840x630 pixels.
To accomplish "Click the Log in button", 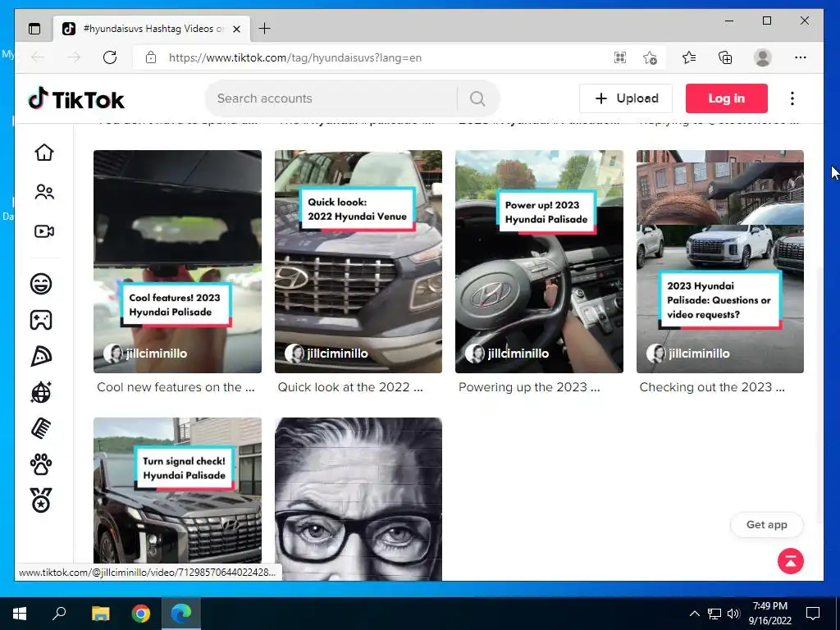I will click(x=727, y=98).
